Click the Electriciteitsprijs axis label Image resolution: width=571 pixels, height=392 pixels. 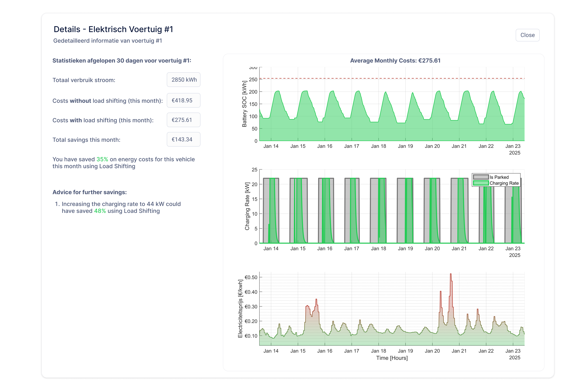point(240,309)
